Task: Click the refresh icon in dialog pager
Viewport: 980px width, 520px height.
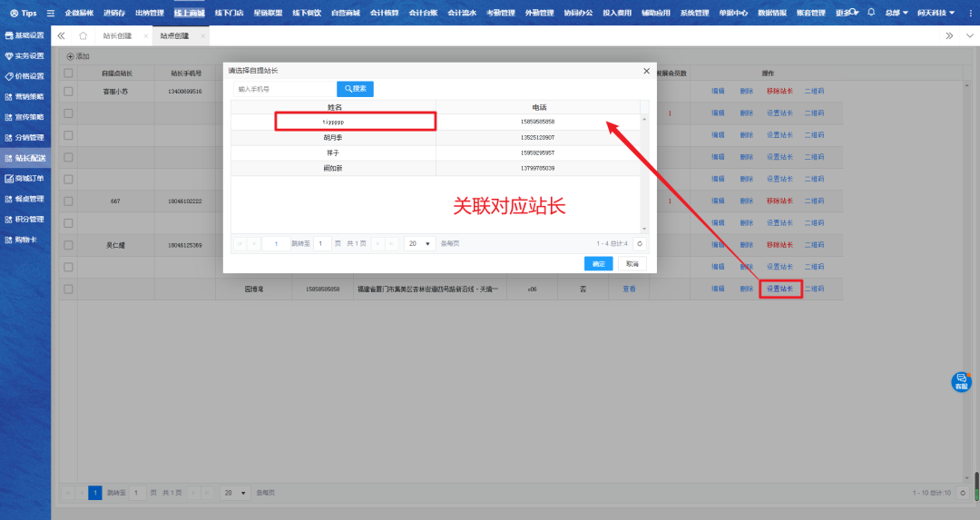Action: (x=640, y=243)
